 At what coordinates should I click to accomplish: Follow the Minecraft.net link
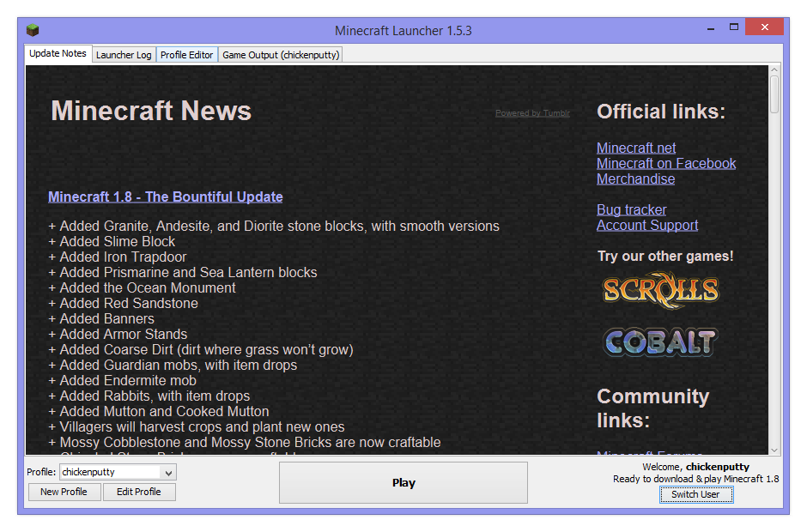pos(636,148)
